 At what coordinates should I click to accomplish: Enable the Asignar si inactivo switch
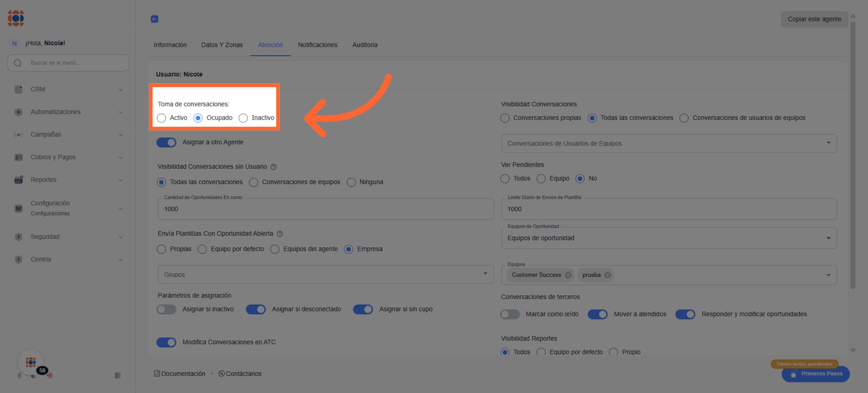click(x=166, y=309)
